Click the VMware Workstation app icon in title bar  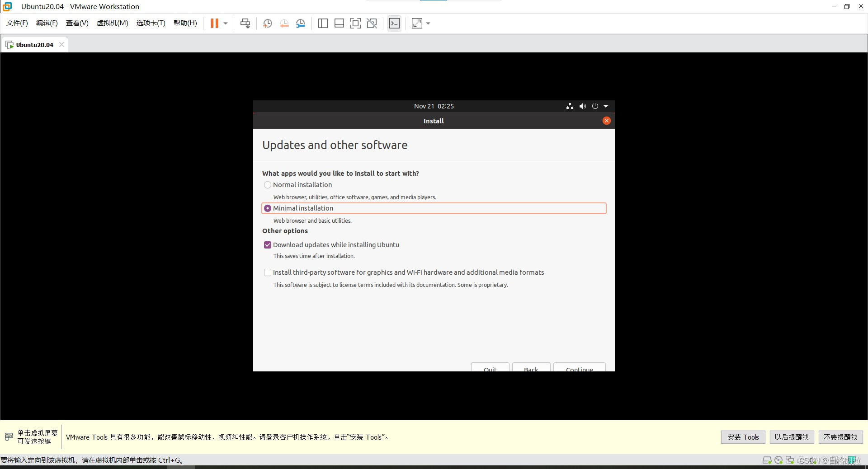point(7,6)
